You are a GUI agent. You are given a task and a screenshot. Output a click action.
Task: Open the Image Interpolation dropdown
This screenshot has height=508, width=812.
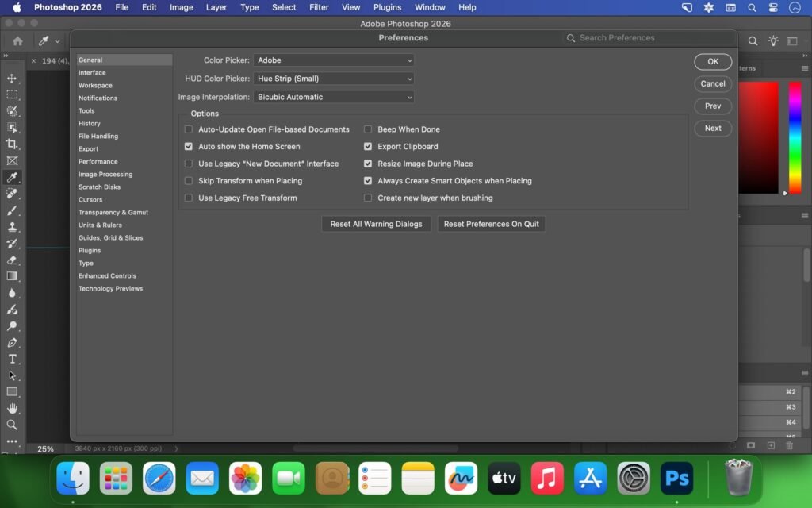(333, 97)
